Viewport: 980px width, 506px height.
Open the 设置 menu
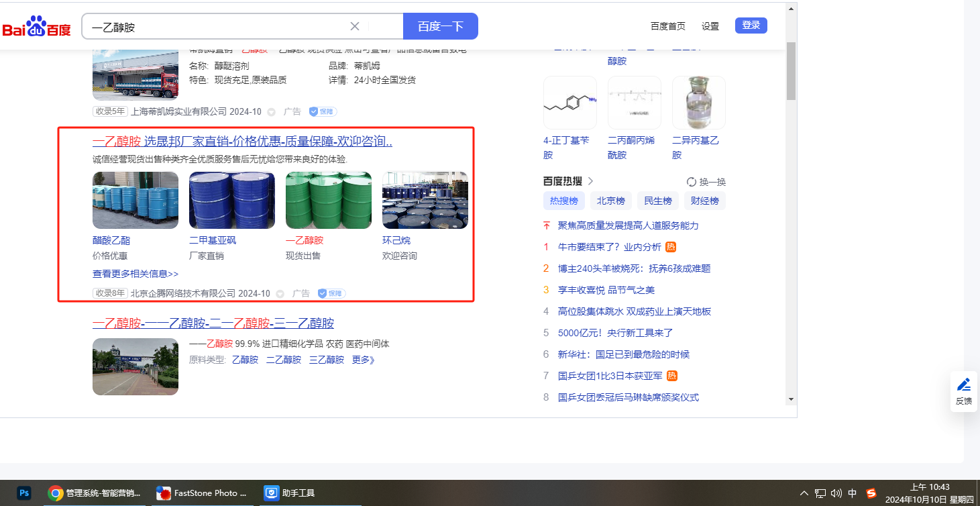coord(710,26)
